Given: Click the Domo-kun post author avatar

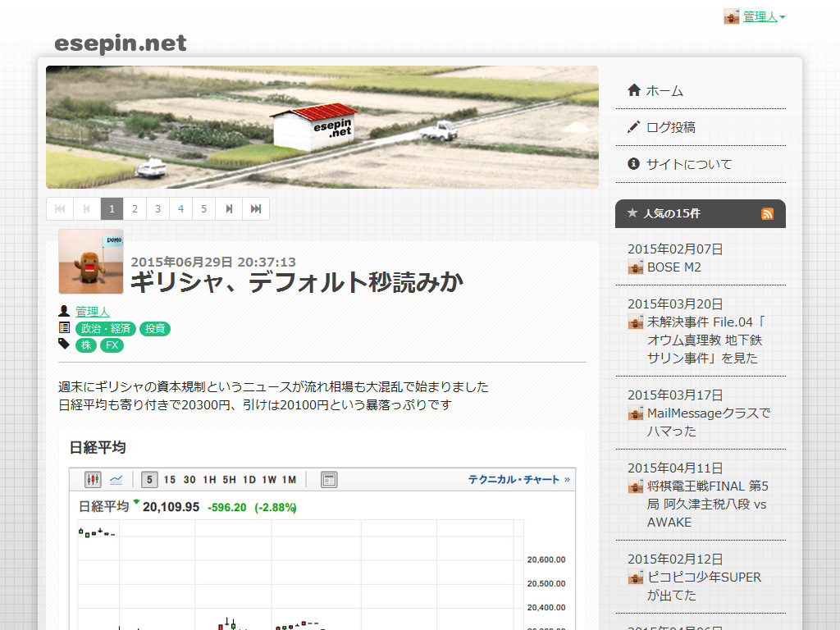Looking at the screenshot, I should click(x=91, y=262).
